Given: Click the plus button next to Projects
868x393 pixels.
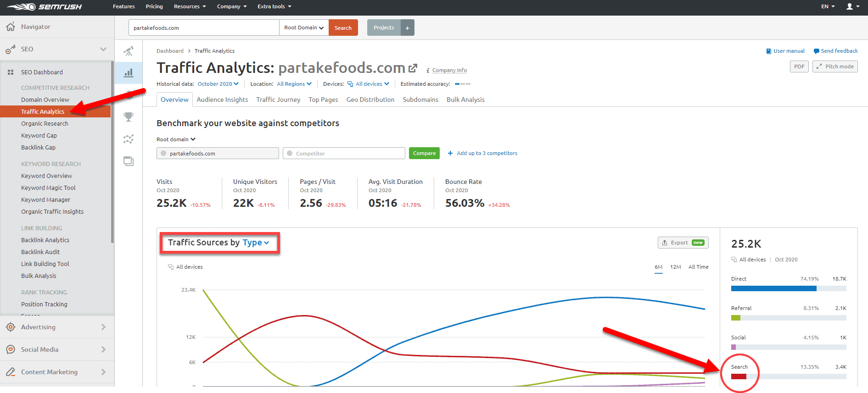Looking at the screenshot, I should (x=407, y=28).
